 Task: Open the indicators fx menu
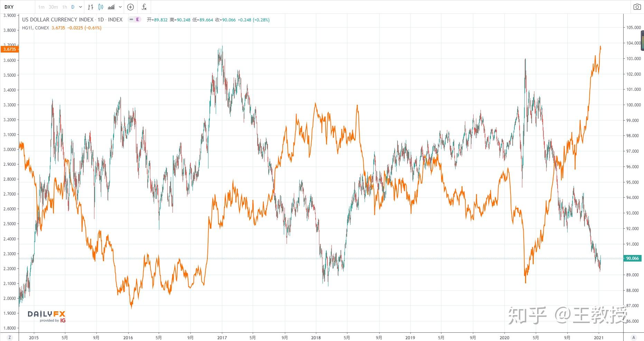click(x=144, y=7)
